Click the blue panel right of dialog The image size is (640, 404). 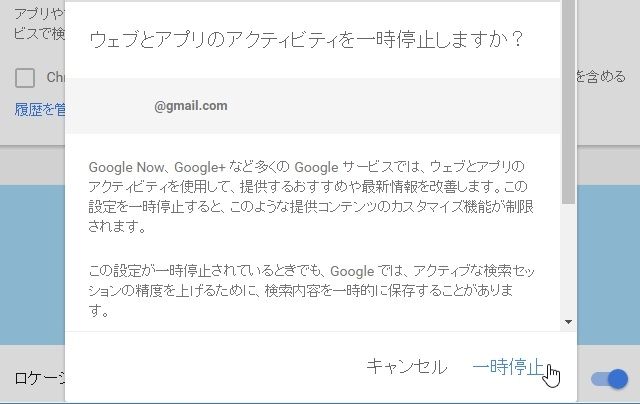(x=608, y=264)
